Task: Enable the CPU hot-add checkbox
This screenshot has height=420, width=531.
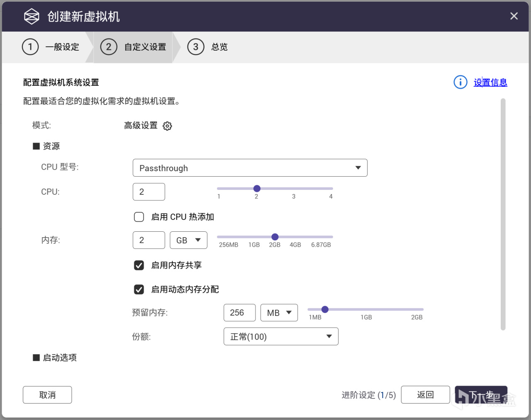Action: point(139,217)
